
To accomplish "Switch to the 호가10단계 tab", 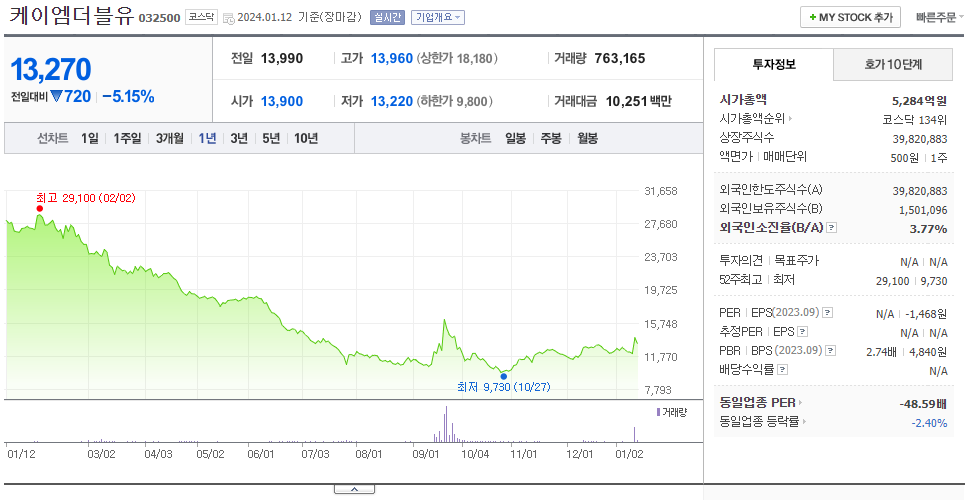I will tap(893, 64).
